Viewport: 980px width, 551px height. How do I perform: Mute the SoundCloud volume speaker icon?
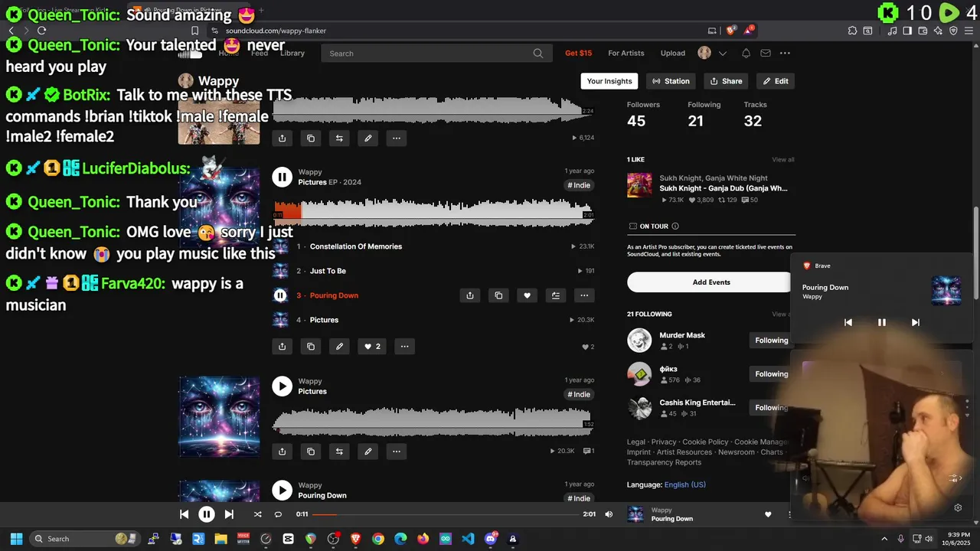pyautogui.click(x=609, y=514)
